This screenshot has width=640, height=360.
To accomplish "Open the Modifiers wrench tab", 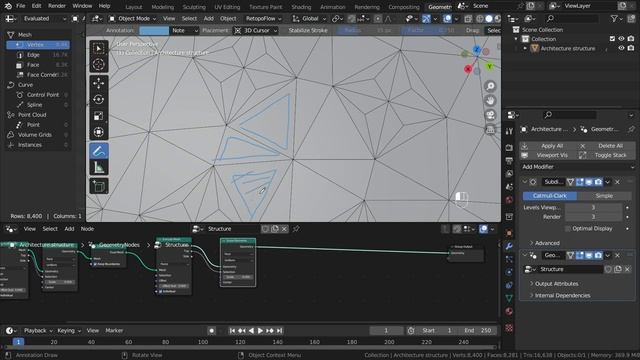I will coord(509,246).
